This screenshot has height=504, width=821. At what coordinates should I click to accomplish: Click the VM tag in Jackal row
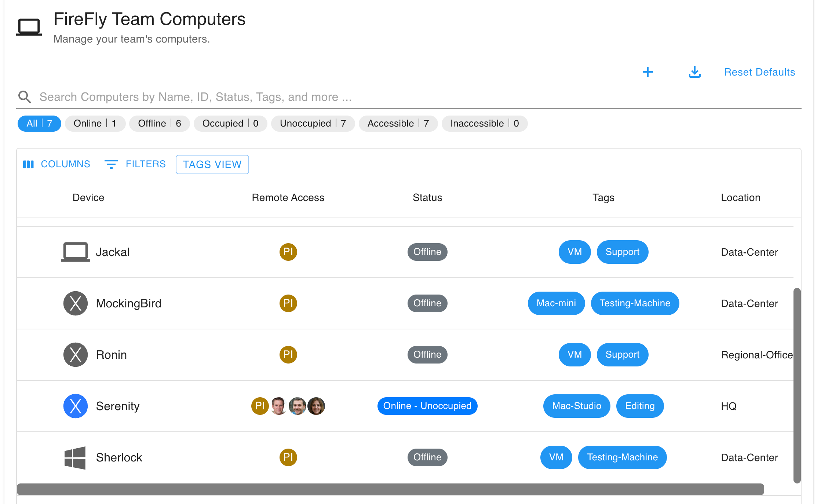(574, 252)
